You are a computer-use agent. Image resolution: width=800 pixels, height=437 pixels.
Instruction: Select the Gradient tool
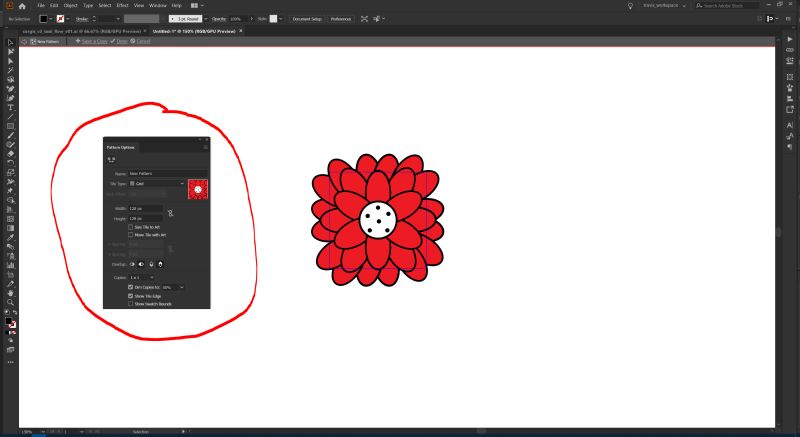pos(10,228)
